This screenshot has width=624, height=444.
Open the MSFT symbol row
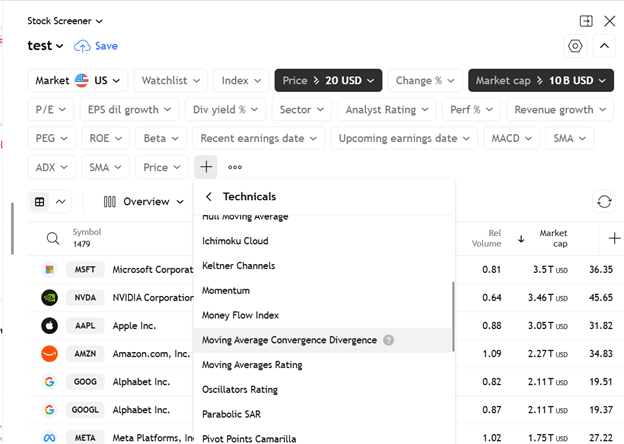[85, 269]
